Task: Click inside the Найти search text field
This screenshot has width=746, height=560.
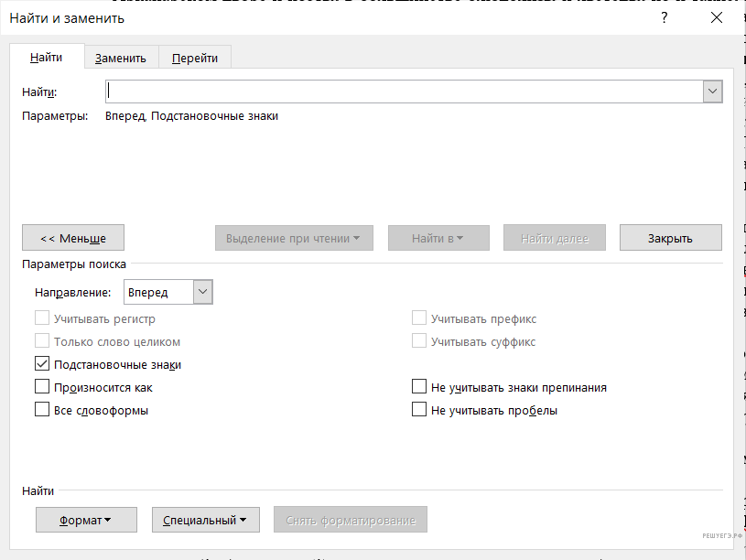Action: click(x=403, y=92)
